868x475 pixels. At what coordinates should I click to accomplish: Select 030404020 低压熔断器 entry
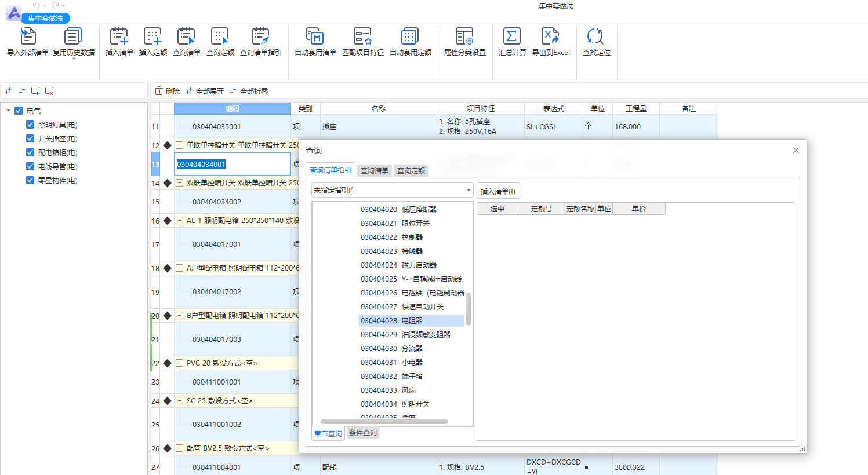click(x=399, y=209)
